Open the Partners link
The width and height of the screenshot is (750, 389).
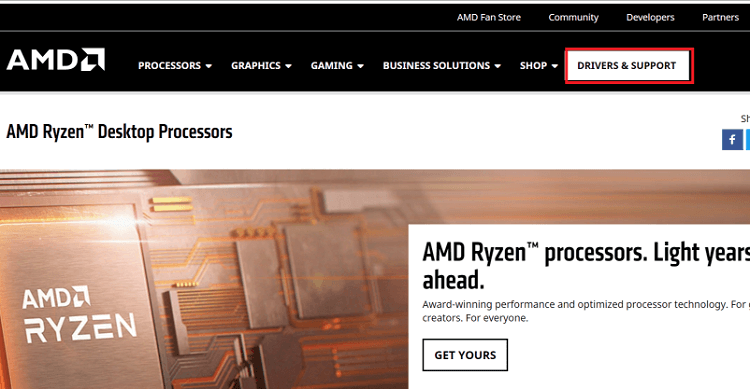720,17
